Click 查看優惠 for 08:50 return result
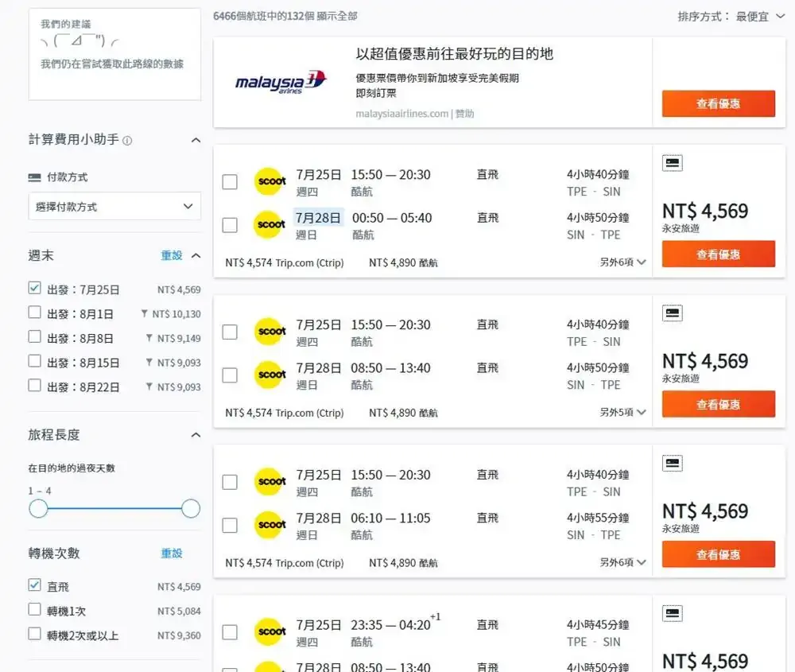795x672 pixels. pyautogui.click(x=719, y=404)
